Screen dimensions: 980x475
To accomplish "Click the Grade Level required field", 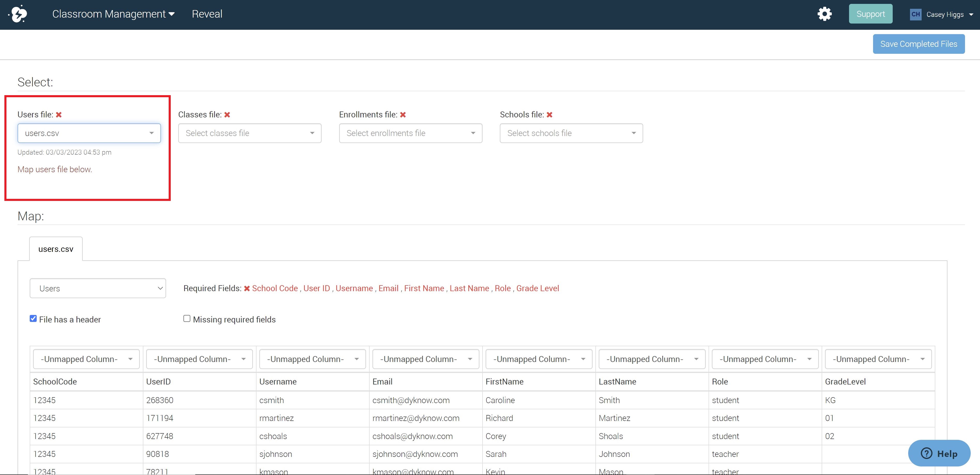I will click(x=538, y=288).
